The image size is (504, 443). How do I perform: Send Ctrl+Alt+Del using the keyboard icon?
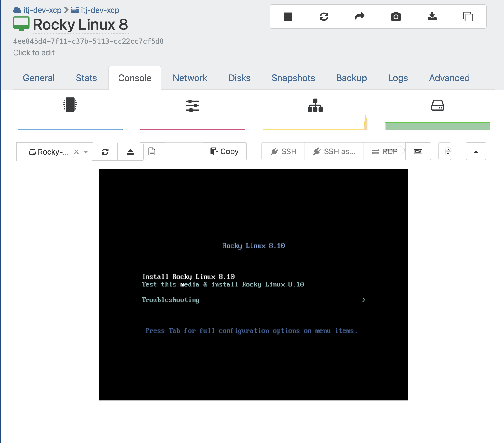418,151
